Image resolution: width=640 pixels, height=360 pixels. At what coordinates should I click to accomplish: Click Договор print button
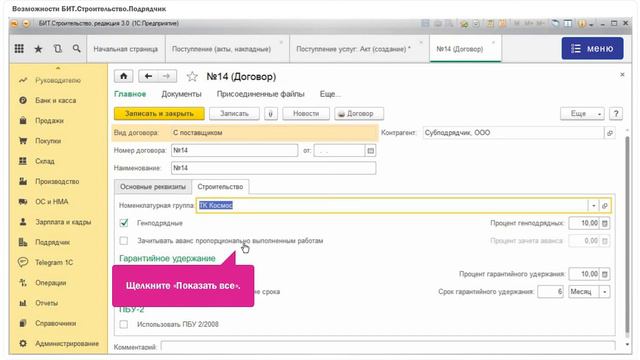tap(359, 113)
